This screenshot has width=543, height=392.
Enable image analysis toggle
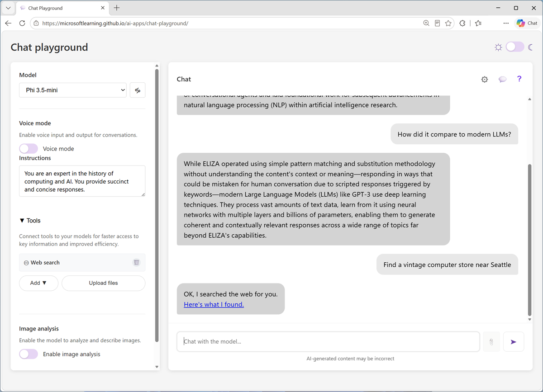coord(29,354)
